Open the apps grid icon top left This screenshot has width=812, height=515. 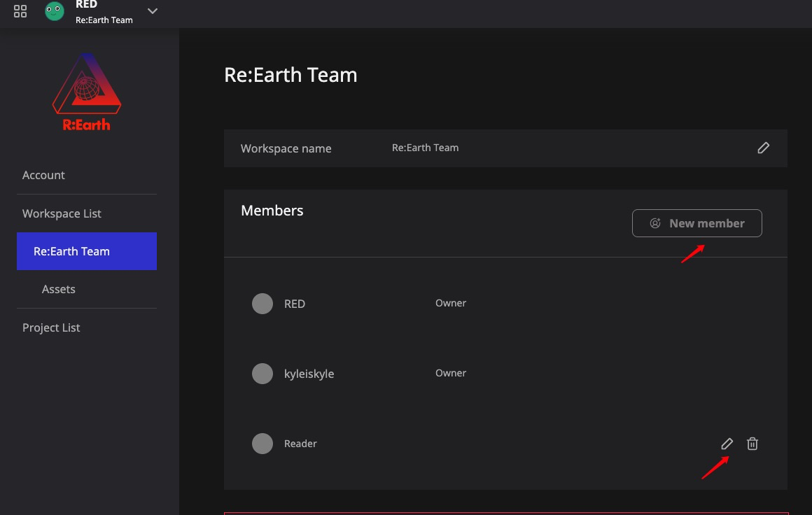point(20,11)
